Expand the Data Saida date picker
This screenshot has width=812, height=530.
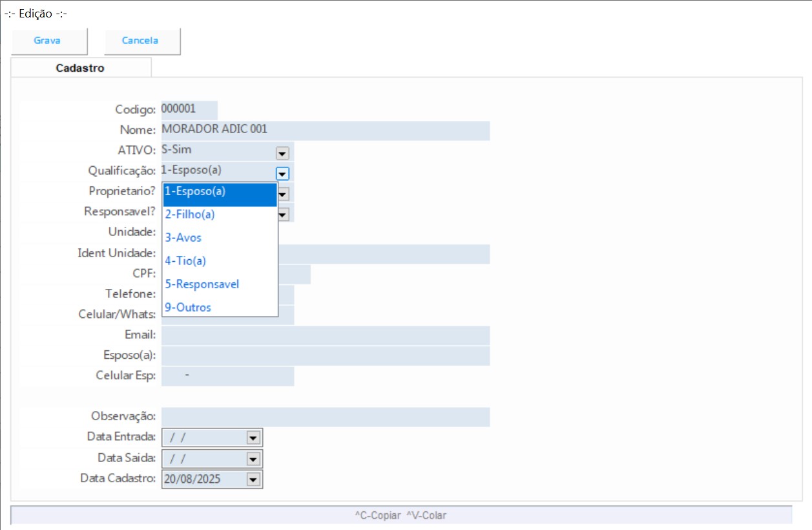(x=253, y=459)
